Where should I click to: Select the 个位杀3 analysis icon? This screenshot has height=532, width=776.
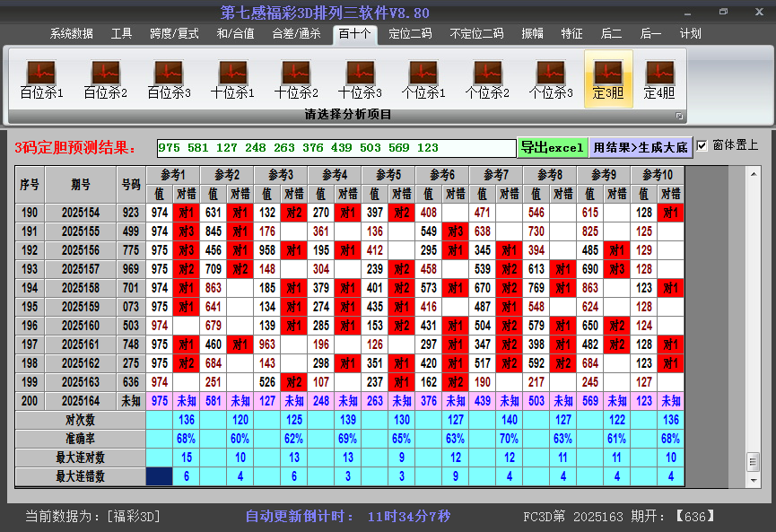point(550,80)
